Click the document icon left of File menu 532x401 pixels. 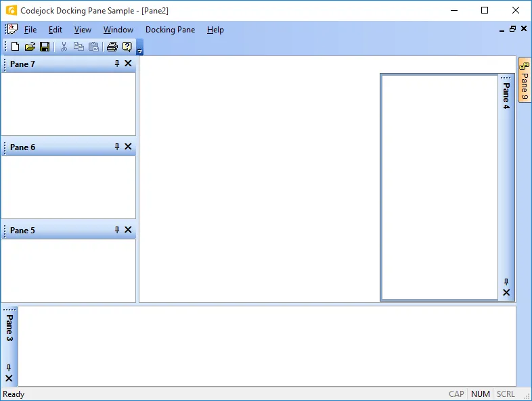[13, 29]
